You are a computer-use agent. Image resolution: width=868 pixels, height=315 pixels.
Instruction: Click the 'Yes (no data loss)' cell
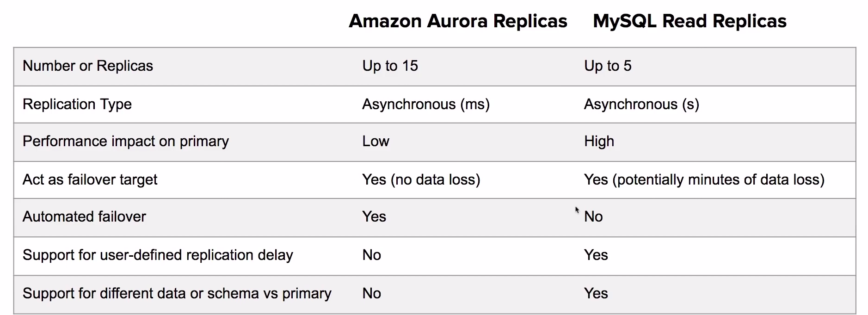coord(421,179)
